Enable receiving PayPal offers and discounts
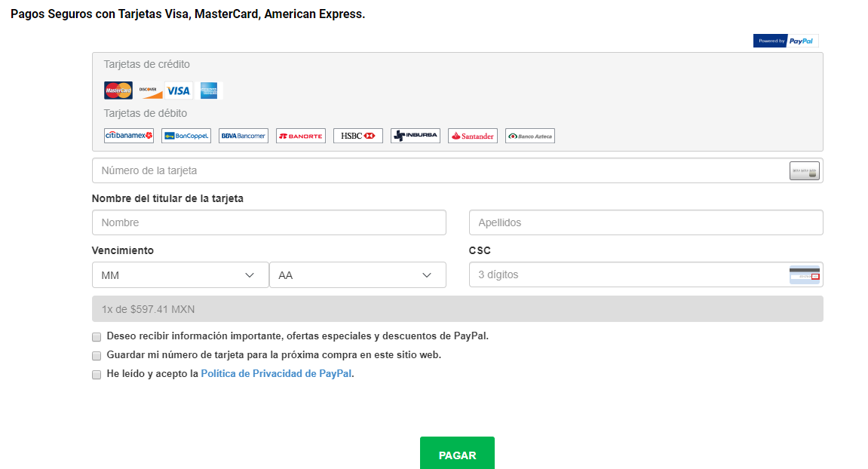Viewport: 868px width, 469px height. pos(97,336)
